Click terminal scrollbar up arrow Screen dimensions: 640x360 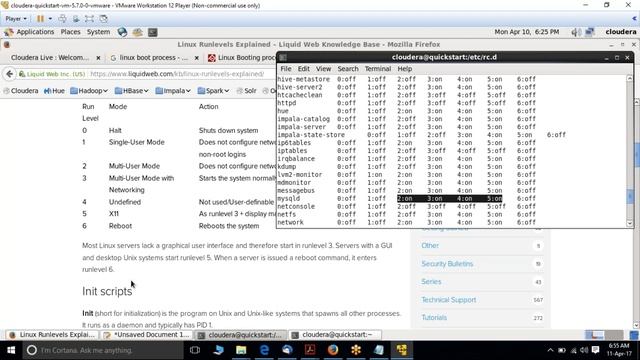(629, 78)
